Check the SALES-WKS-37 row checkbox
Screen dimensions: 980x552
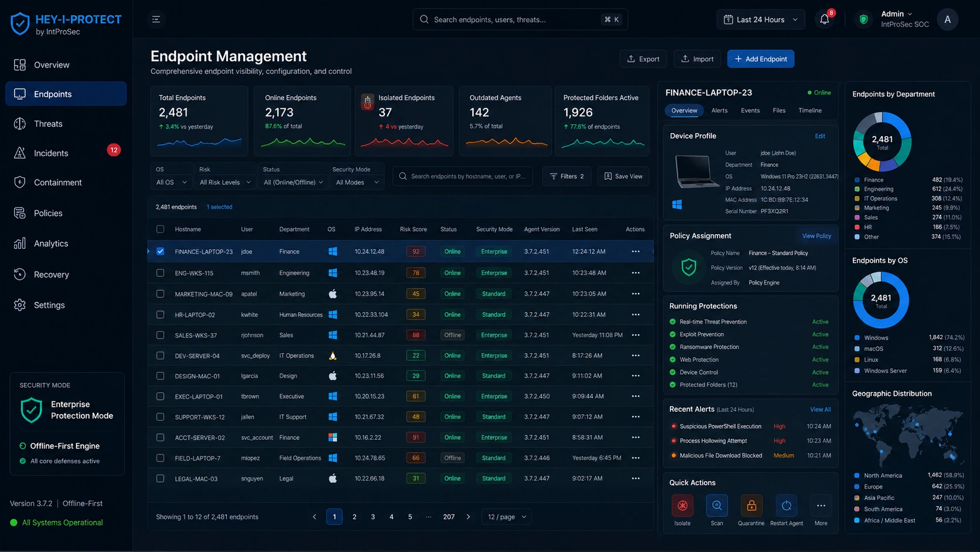click(160, 335)
